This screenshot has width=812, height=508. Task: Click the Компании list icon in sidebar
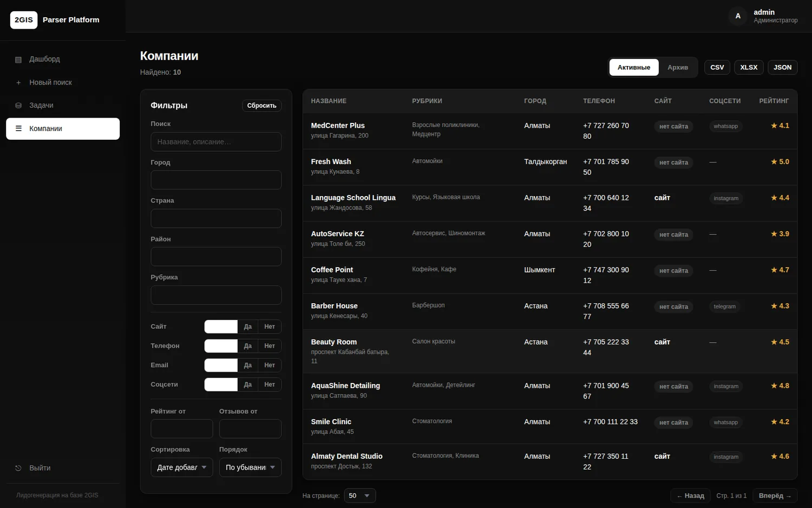18,129
